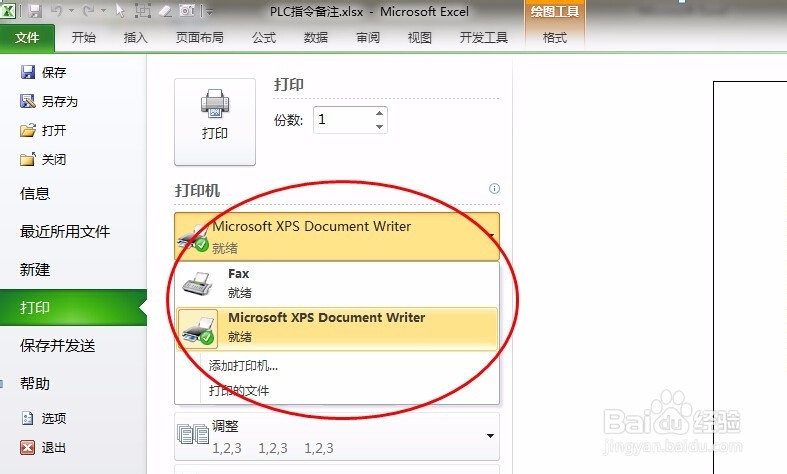Open the 信息 section
787x474 pixels.
[35, 193]
